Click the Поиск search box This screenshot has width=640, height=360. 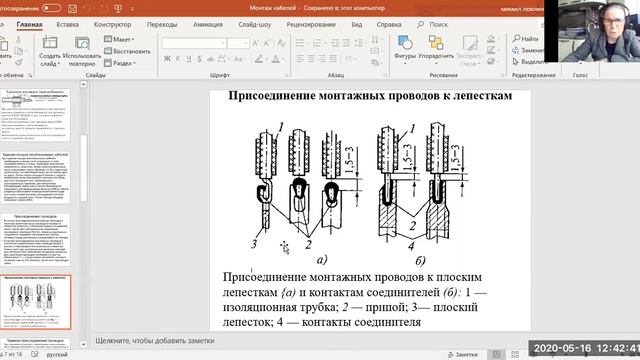433,24
